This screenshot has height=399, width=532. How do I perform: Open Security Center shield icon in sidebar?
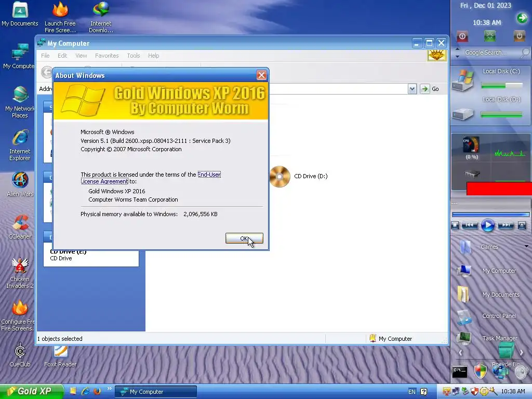(480, 371)
